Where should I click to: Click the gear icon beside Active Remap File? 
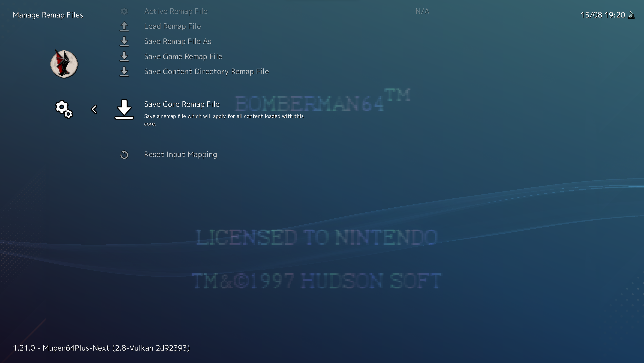point(124,11)
